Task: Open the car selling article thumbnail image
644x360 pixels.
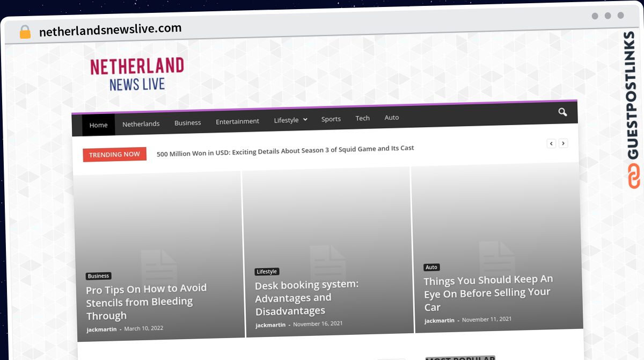Action: point(496,248)
